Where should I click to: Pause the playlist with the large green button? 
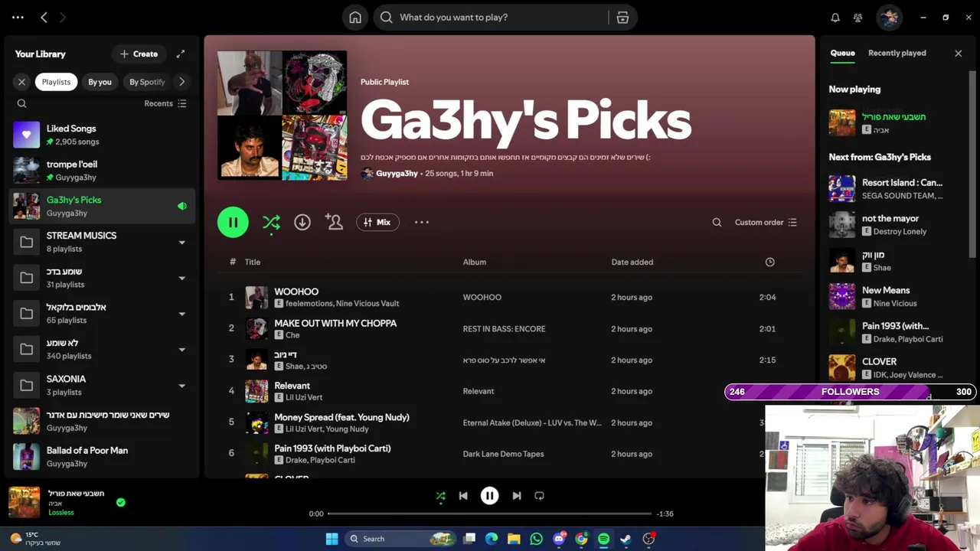tap(233, 223)
